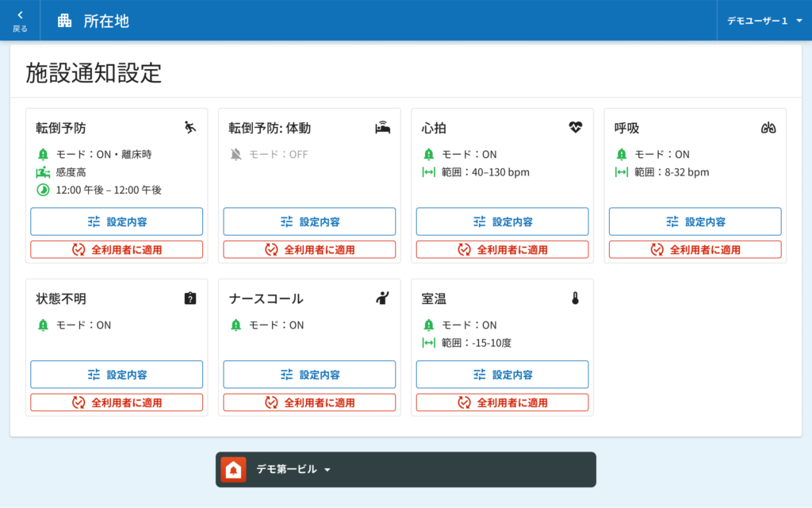Click the building icon beside 所在地
Screen dimensions: 812x508
[x=64, y=21]
